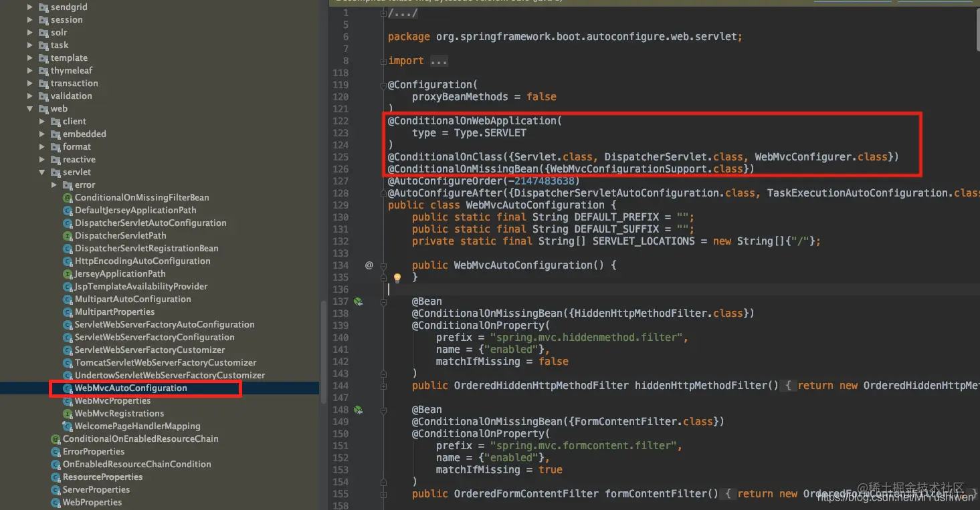Expand the thymeleaf package arrow
This screenshot has width=980, height=510.
[x=30, y=71]
